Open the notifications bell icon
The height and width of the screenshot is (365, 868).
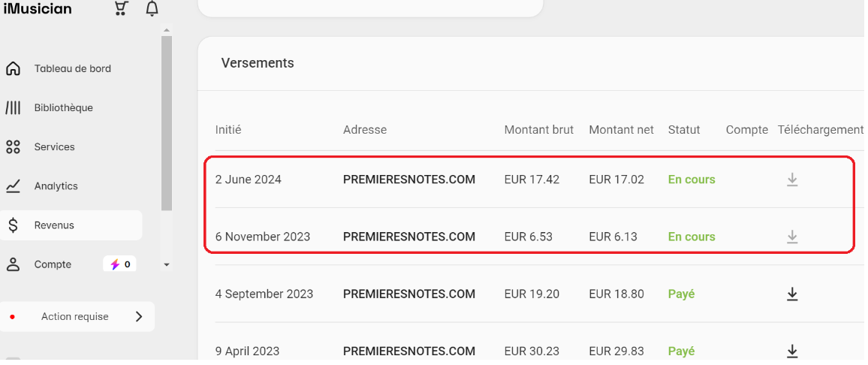(152, 8)
